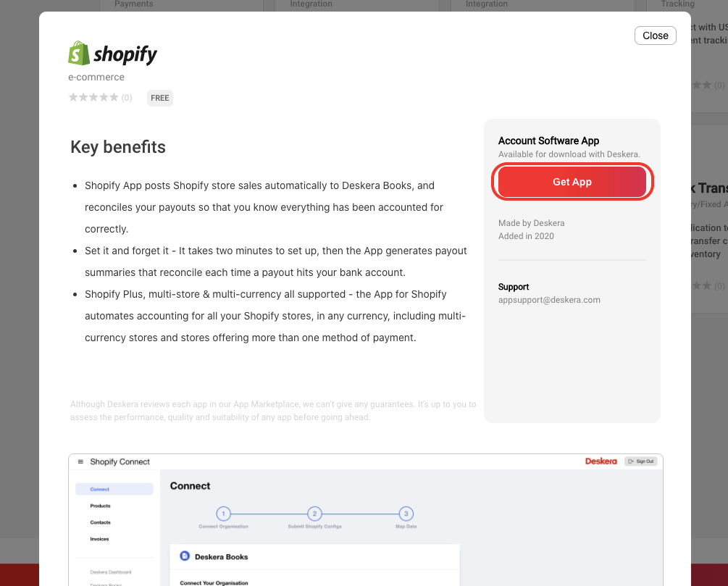Click the Deskera Dashboard sidebar link

[111, 572]
